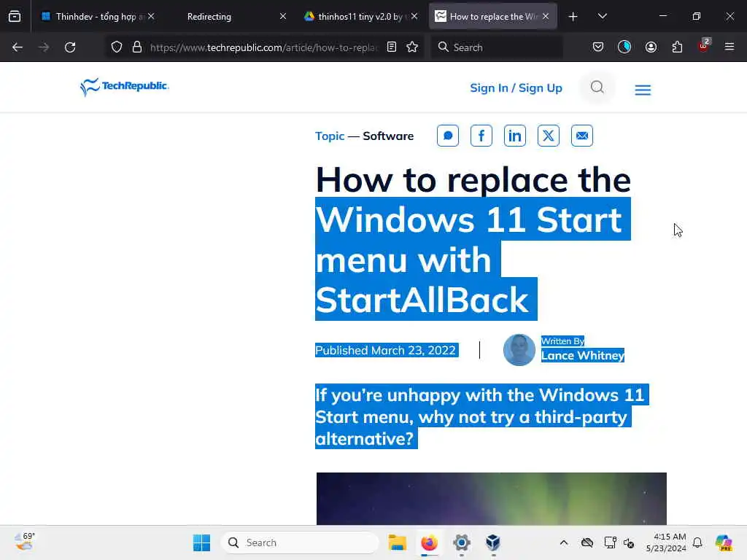The height and width of the screenshot is (560, 747).
Task: Click muted volume tray icon
Action: pyautogui.click(x=629, y=542)
